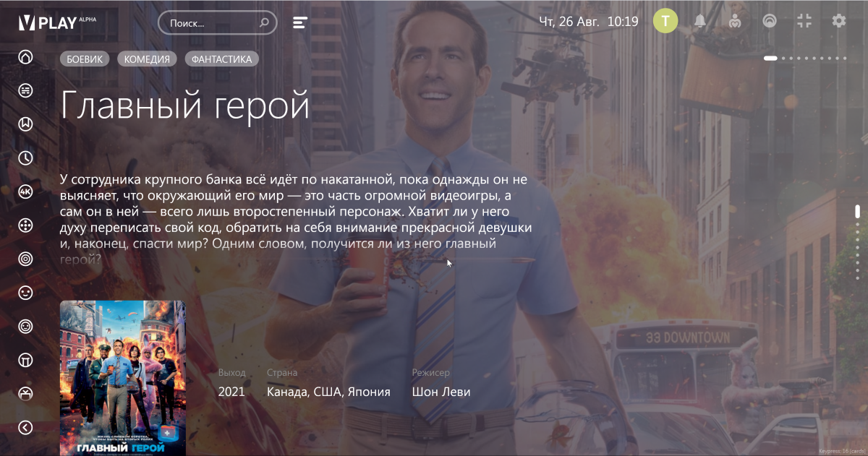Open the feed list icon in the sidebar
This screenshot has width=868, height=456.
pos(25,90)
